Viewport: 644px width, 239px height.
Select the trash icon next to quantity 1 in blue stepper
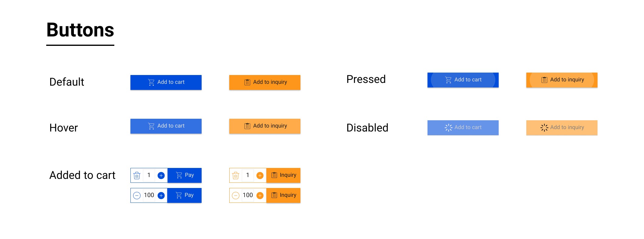(137, 175)
